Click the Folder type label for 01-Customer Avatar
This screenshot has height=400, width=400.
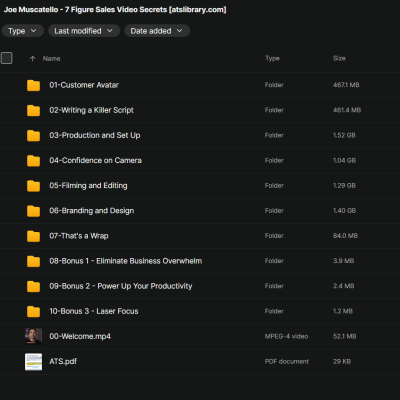(274, 85)
